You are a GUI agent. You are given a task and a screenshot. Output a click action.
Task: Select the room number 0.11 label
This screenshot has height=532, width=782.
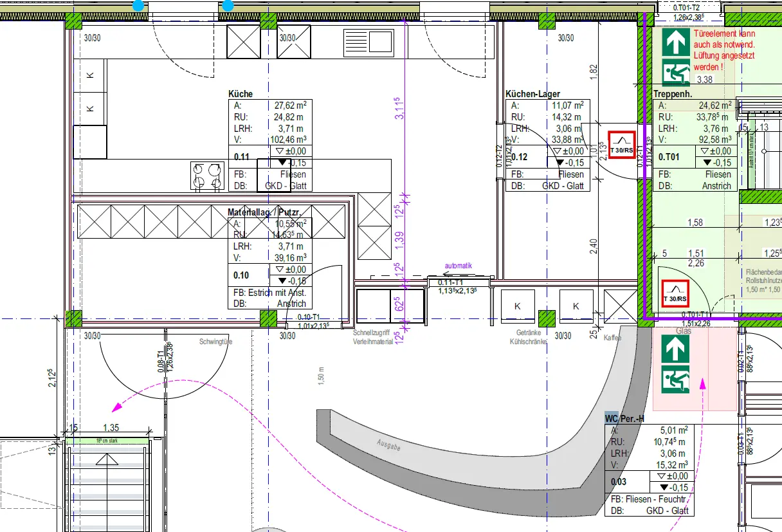tap(242, 156)
